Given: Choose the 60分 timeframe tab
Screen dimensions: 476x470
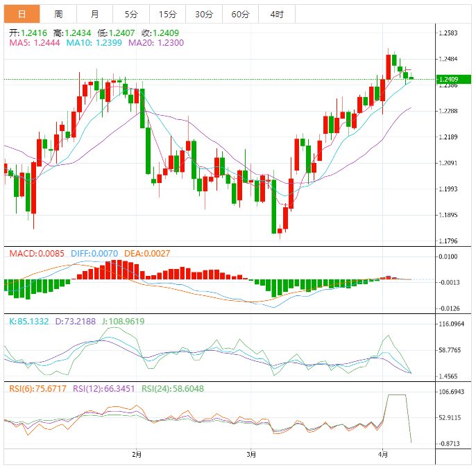Looking at the screenshot, I should [x=240, y=14].
